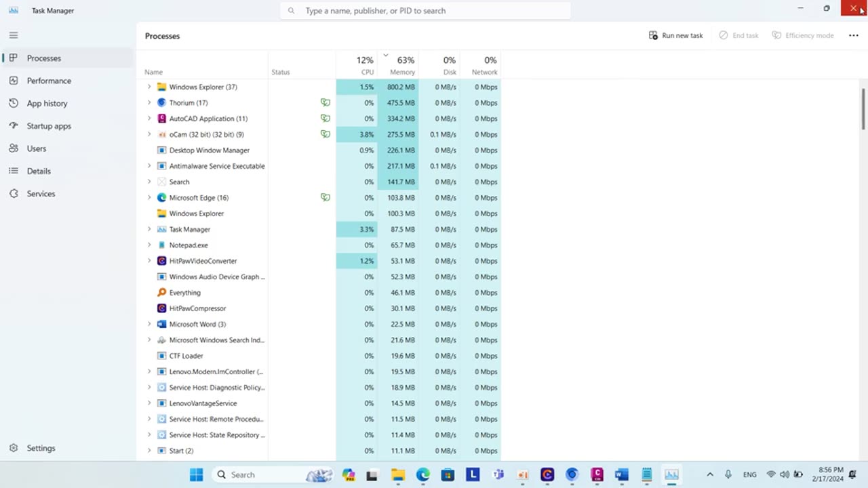Sort processes by Memory column
This screenshot has width=868, height=488.
pyautogui.click(x=398, y=65)
